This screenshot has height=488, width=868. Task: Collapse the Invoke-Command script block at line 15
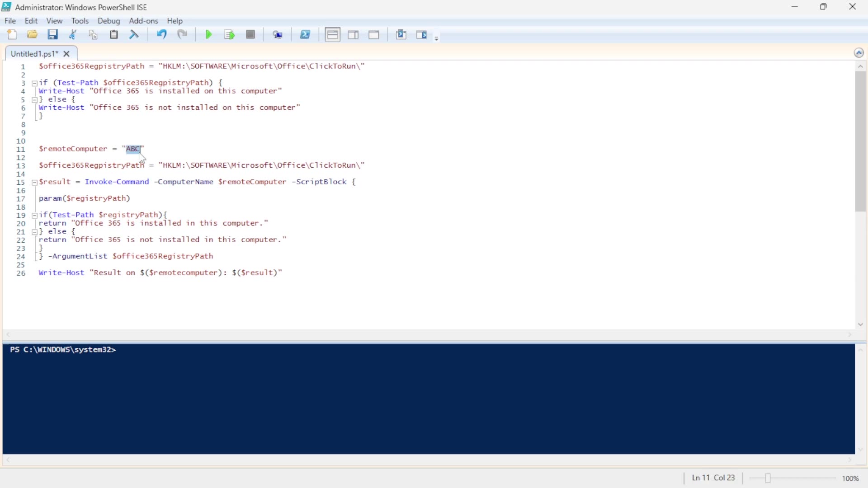pos(35,183)
